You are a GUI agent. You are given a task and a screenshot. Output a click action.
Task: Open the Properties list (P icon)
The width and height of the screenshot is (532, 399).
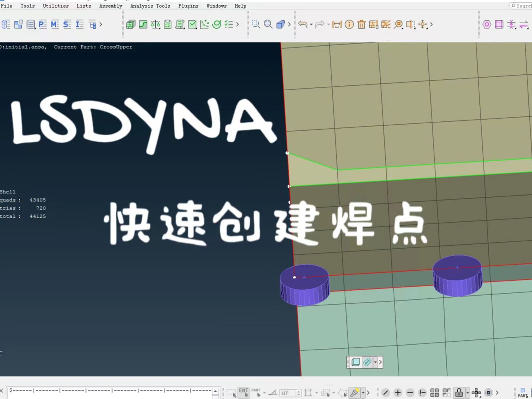click(x=43, y=25)
